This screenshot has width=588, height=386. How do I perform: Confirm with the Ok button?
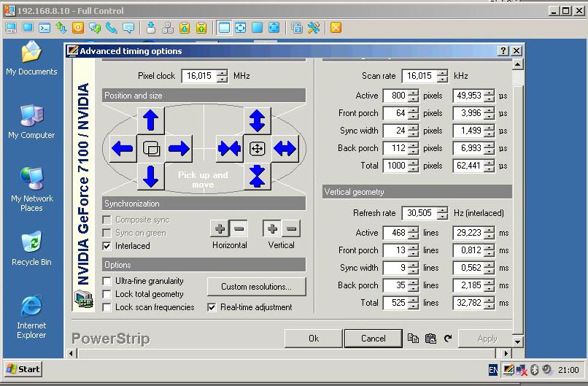click(314, 339)
